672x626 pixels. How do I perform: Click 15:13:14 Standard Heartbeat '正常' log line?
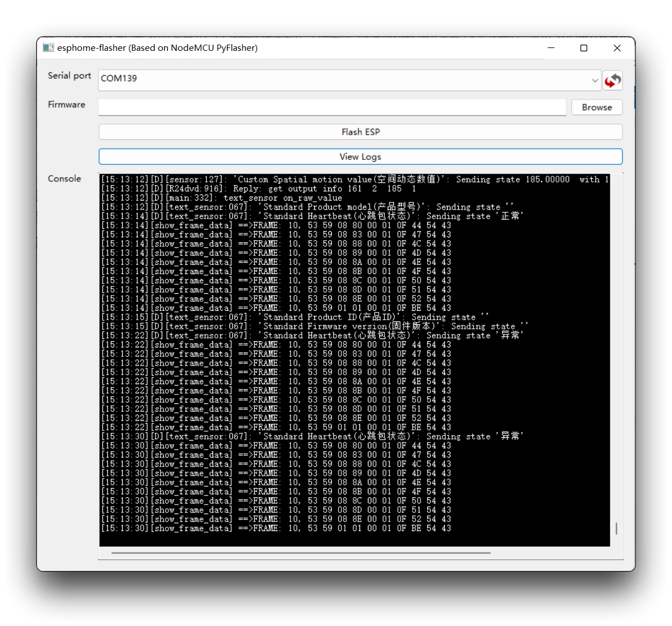click(x=312, y=216)
